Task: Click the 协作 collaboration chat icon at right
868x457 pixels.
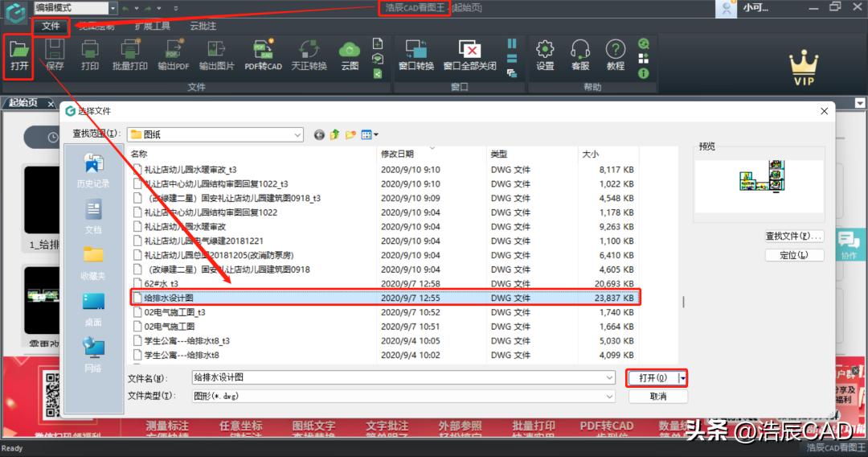Action: coord(850,245)
